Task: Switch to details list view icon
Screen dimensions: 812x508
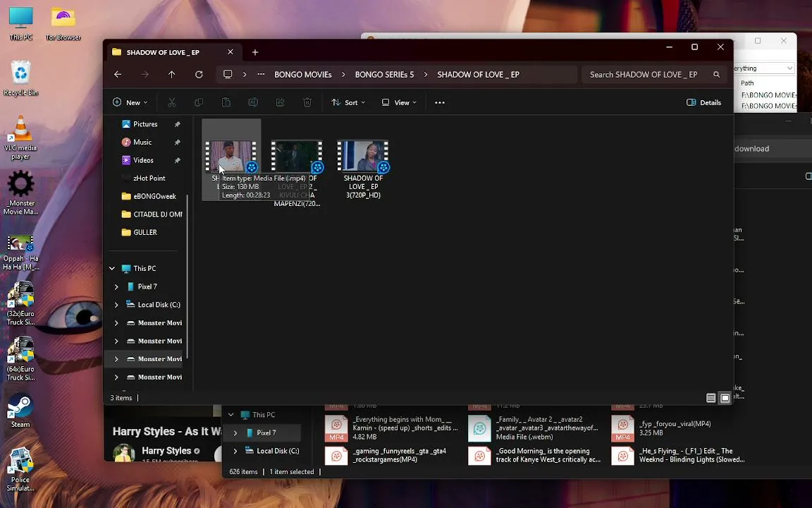Action: tap(711, 398)
